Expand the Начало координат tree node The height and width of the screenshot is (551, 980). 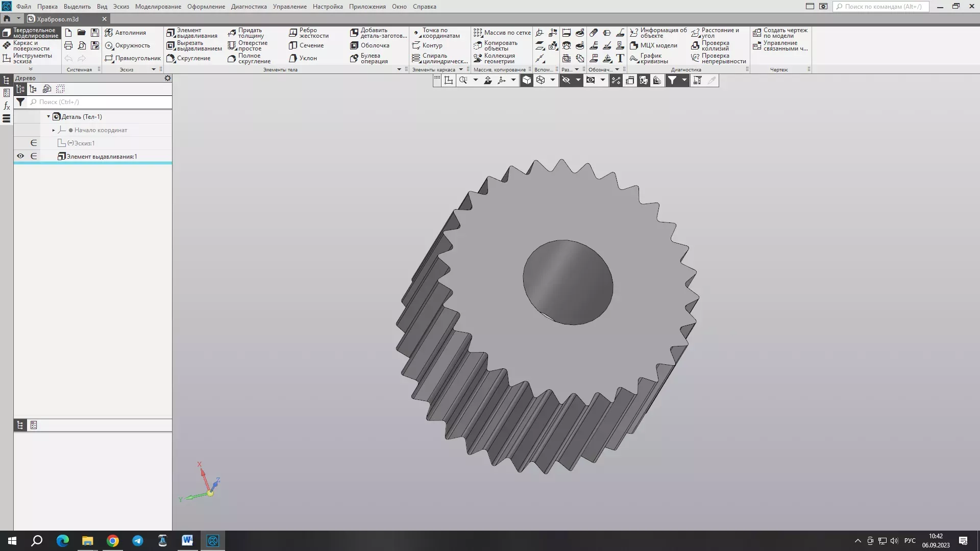point(54,130)
